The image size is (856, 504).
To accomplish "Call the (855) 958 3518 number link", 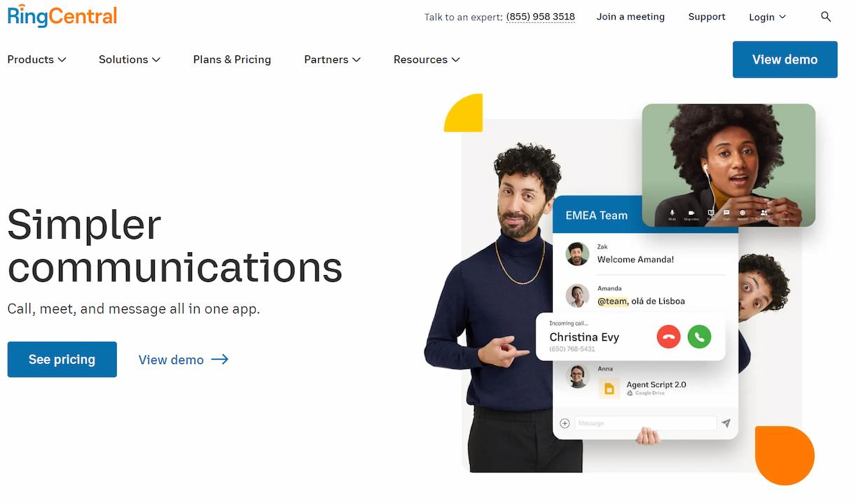I will click(540, 17).
